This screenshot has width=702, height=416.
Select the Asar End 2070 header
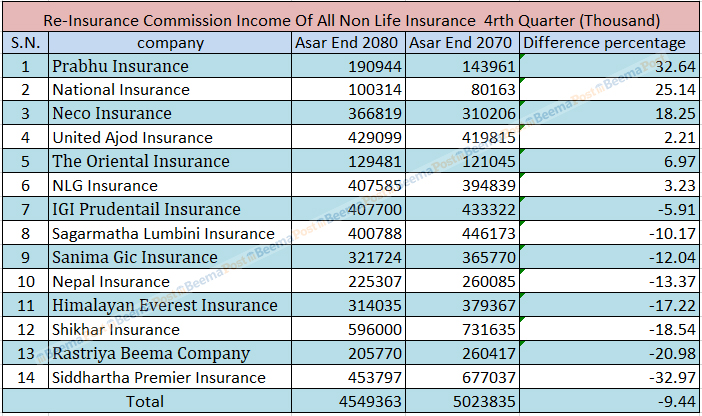tap(463, 43)
